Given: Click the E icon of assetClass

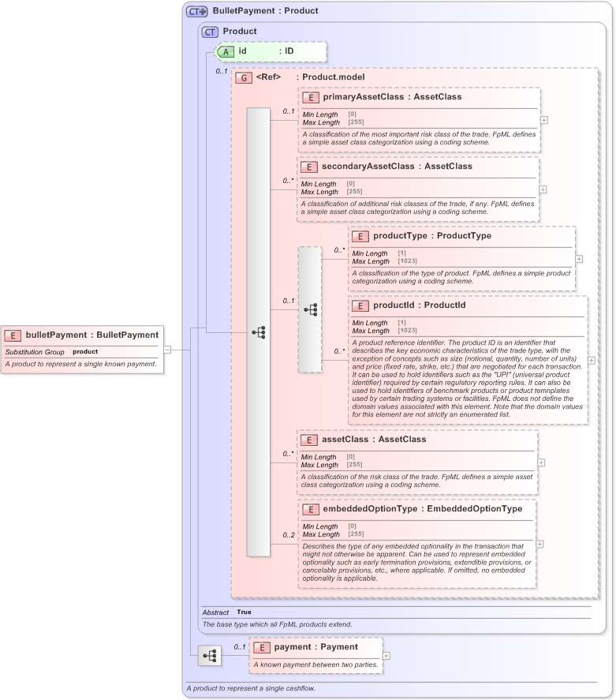Looking at the screenshot, I should 308,440.
